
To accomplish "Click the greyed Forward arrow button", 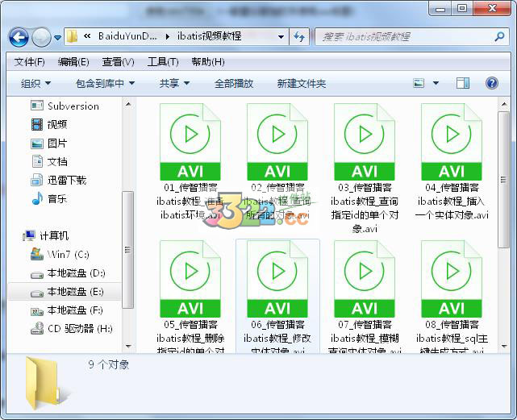I will [41, 37].
